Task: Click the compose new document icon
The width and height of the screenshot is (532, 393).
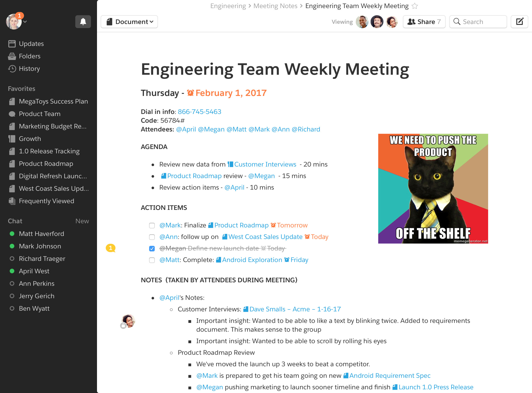Action: point(519,22)
